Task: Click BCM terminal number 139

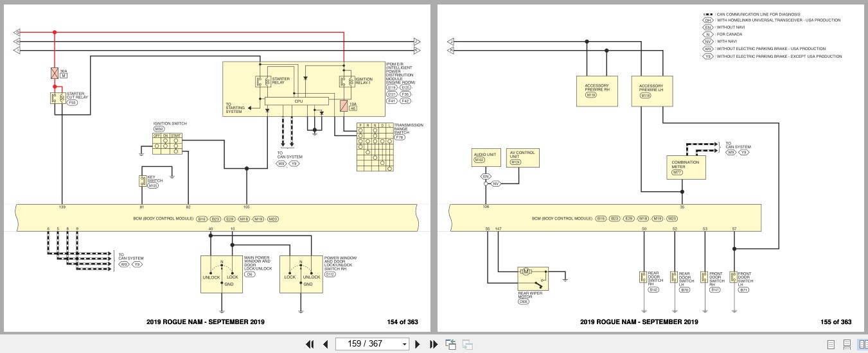Action: [62, 207]
